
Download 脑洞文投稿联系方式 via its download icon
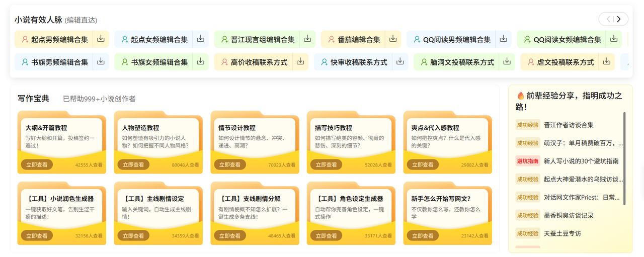point(507,61)
